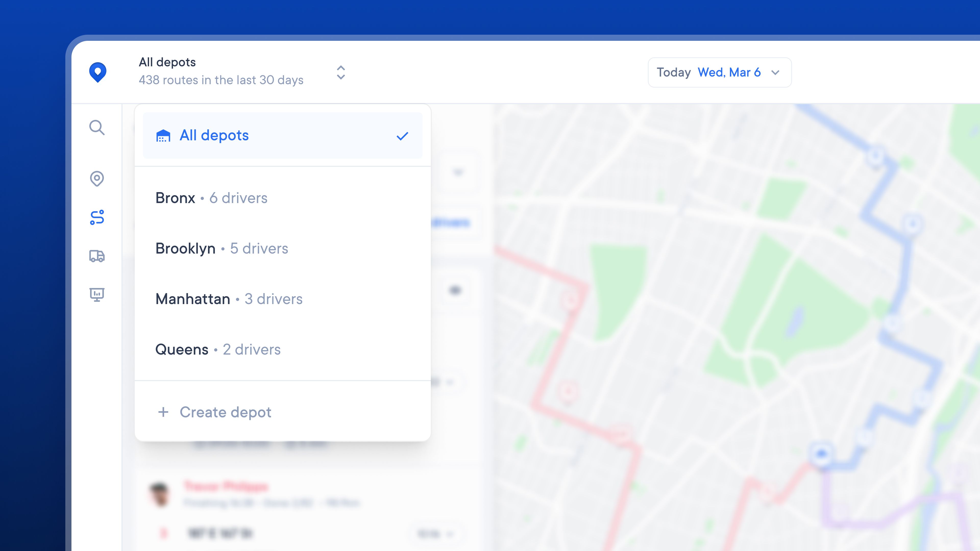Open the map pin sidebar section
This screenshot has width=980, height=551.
tap(97, 178)
